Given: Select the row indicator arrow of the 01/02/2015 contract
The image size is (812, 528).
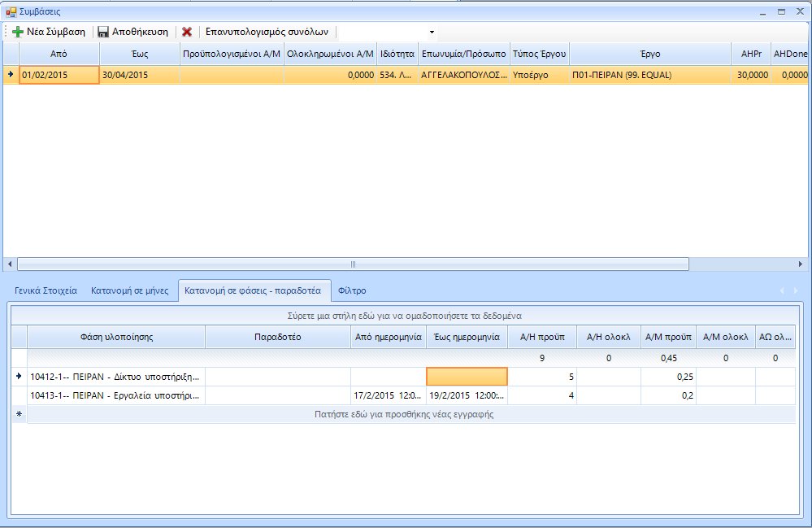Looking at the screenshot, I should (11, 75).
